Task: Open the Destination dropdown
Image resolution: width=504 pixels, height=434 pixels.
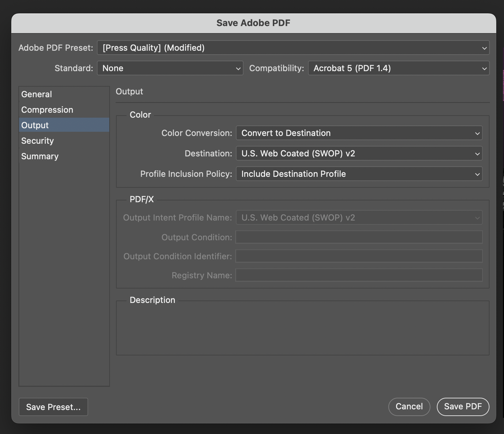Action: tap(359, 153)
